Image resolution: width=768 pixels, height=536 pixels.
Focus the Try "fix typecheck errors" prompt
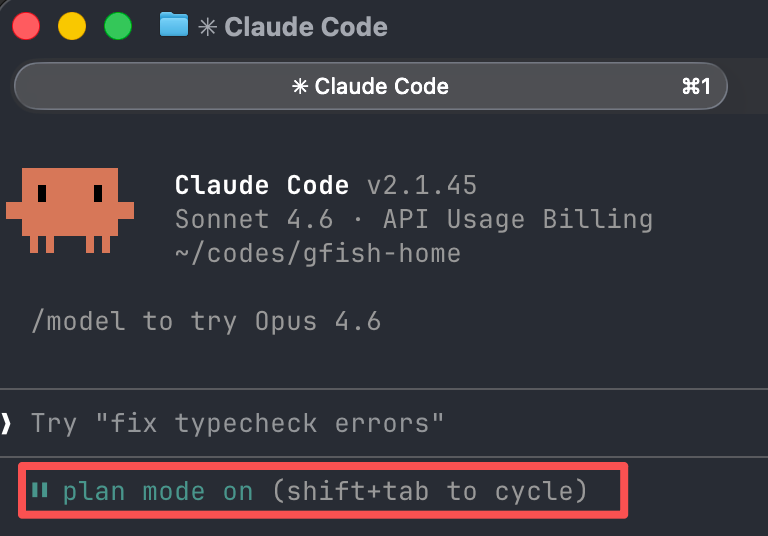[237, 423]
